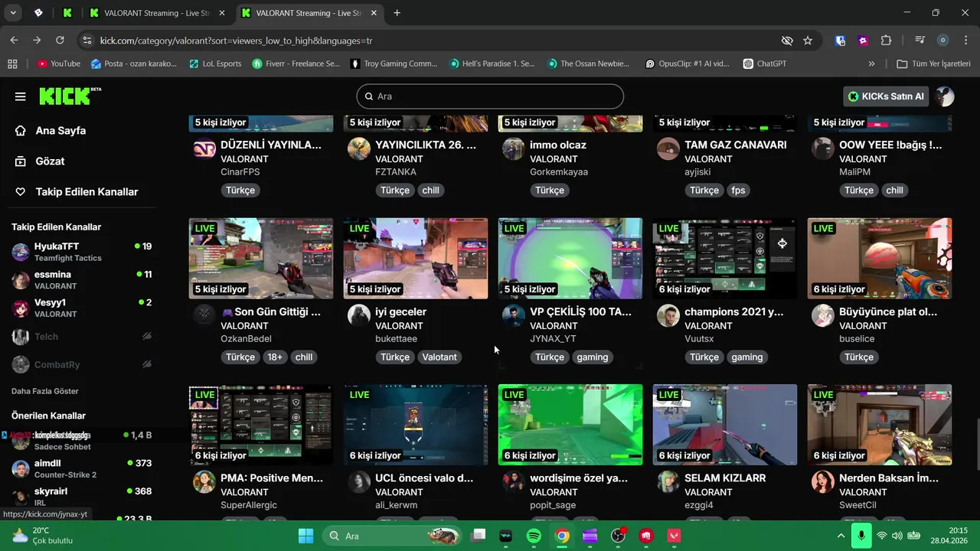This screenshot has width=980, height=551.
Task: Open Tüm Yer İşaretleri folder
Action: pos(933,64)
